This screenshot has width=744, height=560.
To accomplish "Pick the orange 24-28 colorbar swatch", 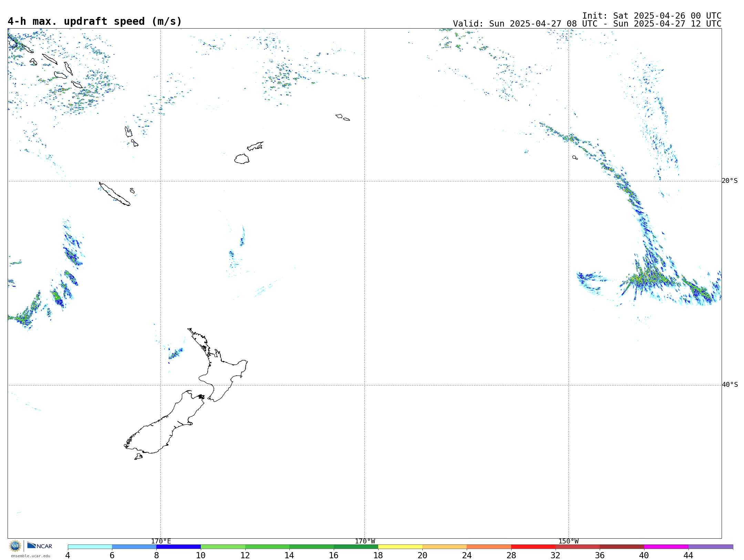I will 489,547.
